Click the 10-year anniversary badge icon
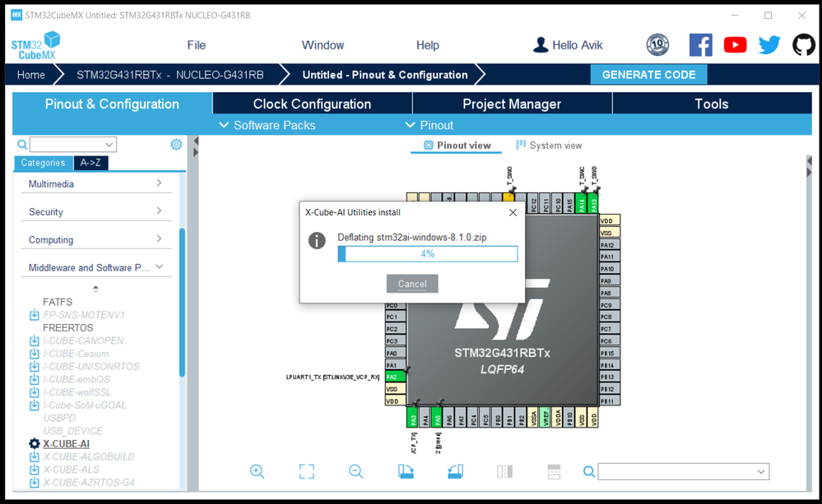The image size is (822, 504). pyautogui.click(x=657, y=45)
